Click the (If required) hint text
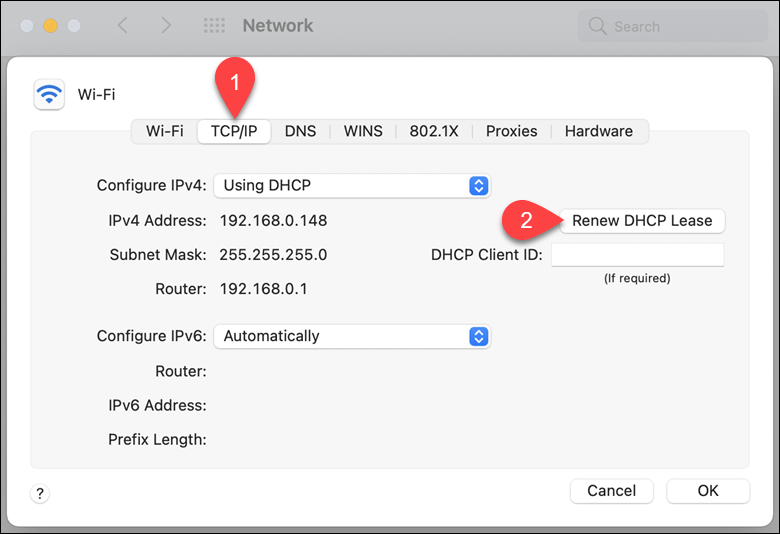The height and width of the screenshot is (534, 780). point(637,278)
